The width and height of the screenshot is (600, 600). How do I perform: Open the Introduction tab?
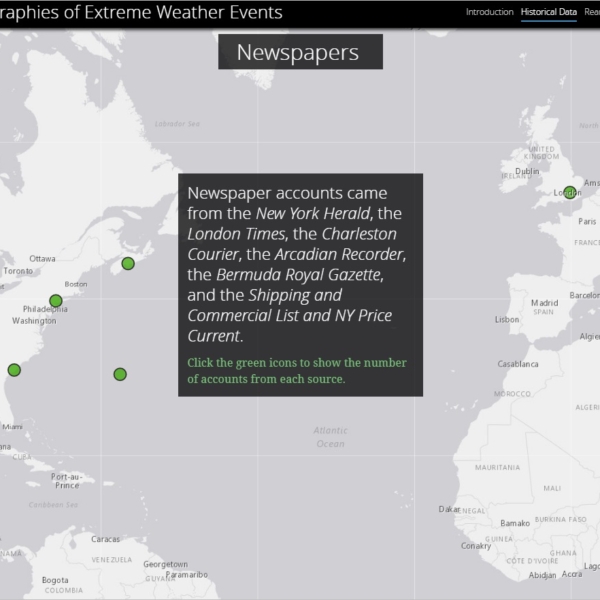tap(489, 13)
